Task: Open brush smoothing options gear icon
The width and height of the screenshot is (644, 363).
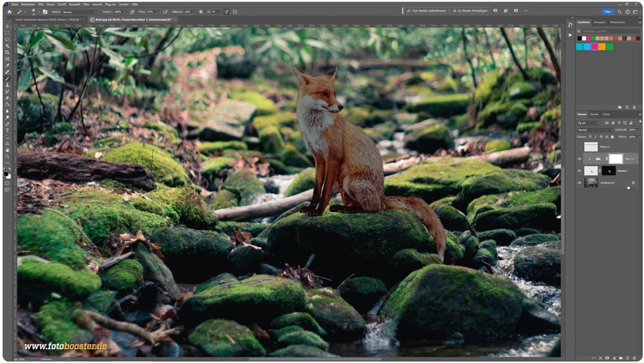Action: coord(201,11)
